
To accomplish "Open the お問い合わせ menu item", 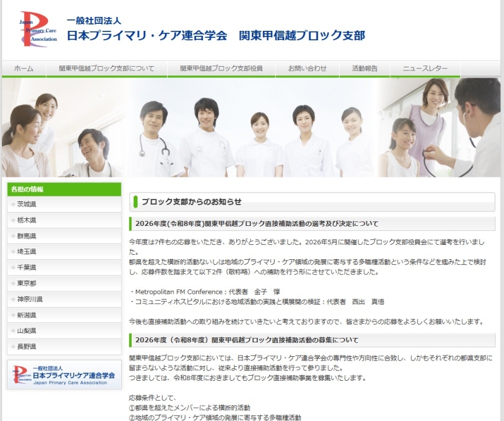I will pyautogui.click(x=307, y=69).
